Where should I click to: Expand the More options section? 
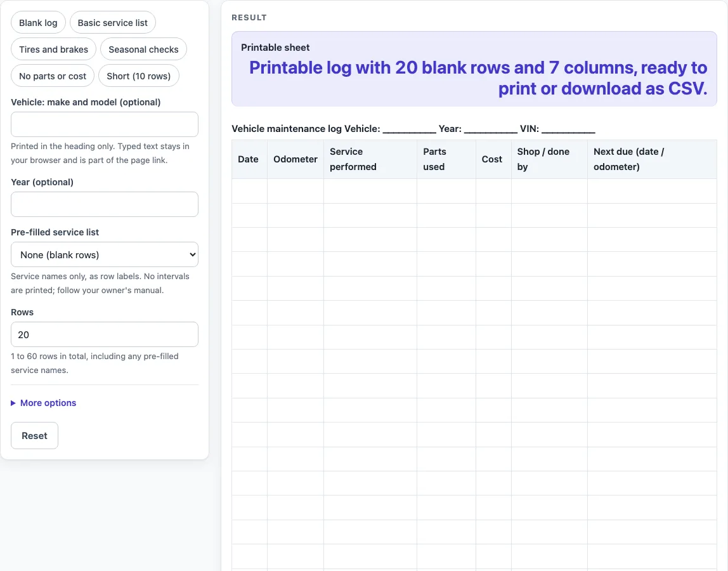pyautogui.click(x=44, y=403)
